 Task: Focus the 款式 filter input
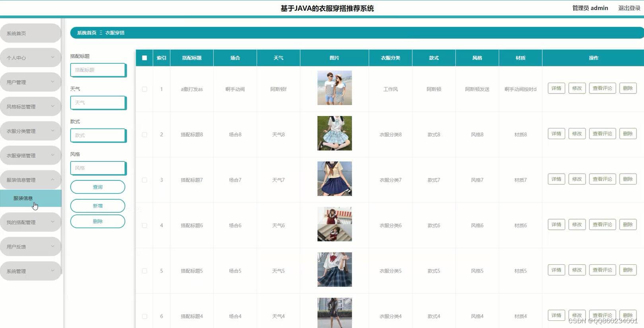tap(98, 135)
